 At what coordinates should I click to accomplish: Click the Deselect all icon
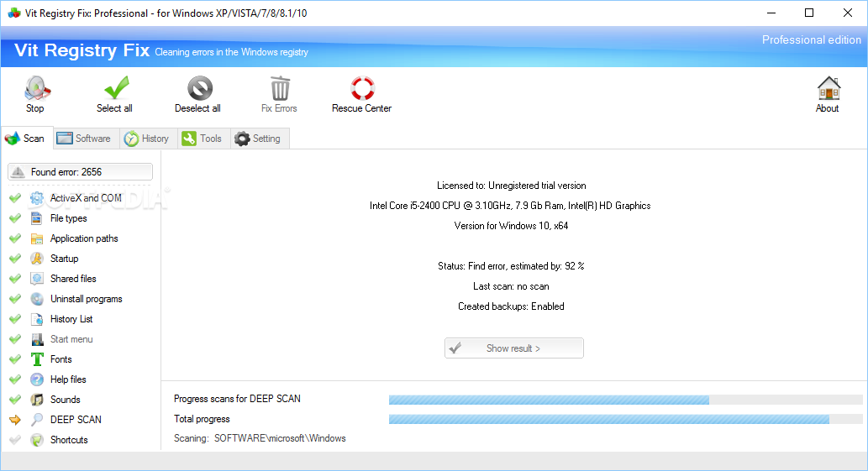tap(200, 88)
